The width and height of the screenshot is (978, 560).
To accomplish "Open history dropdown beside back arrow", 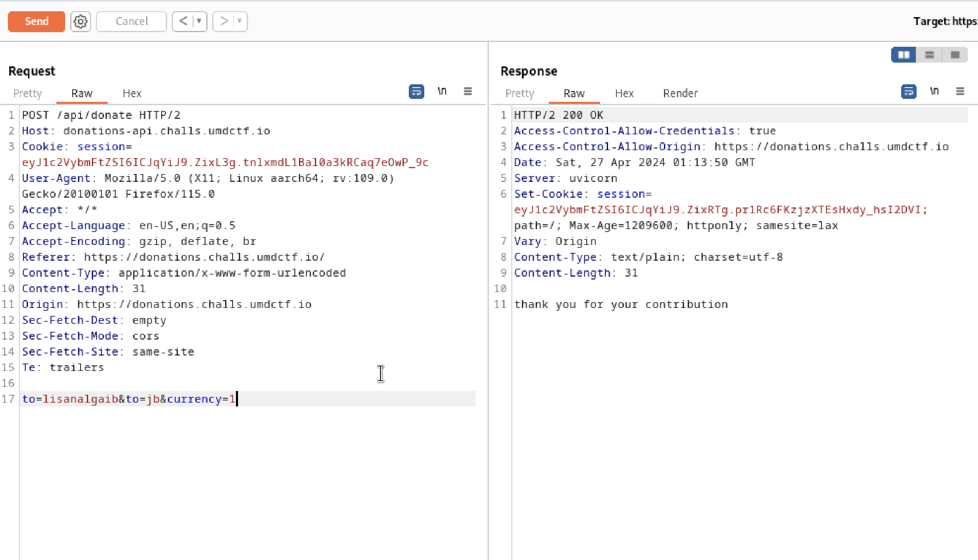I will pos(199,21).
